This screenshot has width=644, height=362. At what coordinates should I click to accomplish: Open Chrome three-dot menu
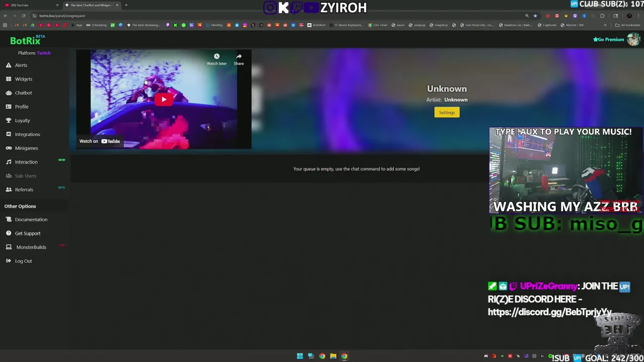pyautogui.click(x=638, y=16)
